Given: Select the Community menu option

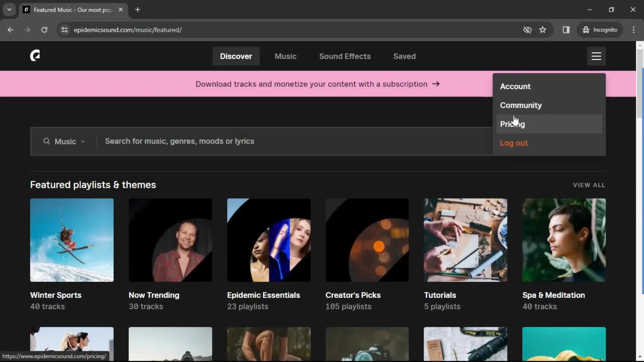Looking at the screenshot, I should coord(521,105).
